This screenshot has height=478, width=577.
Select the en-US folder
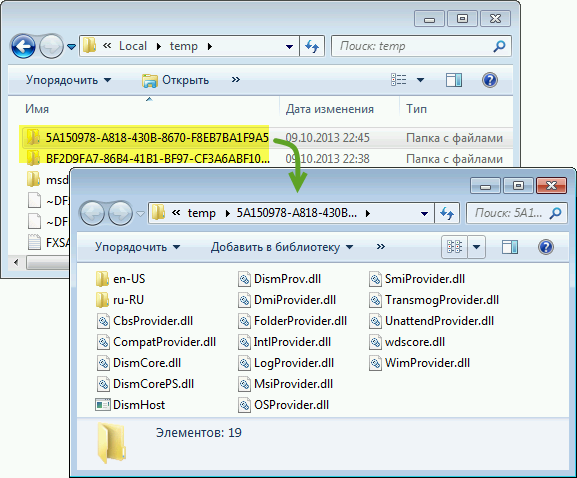[x=121, y=279]
